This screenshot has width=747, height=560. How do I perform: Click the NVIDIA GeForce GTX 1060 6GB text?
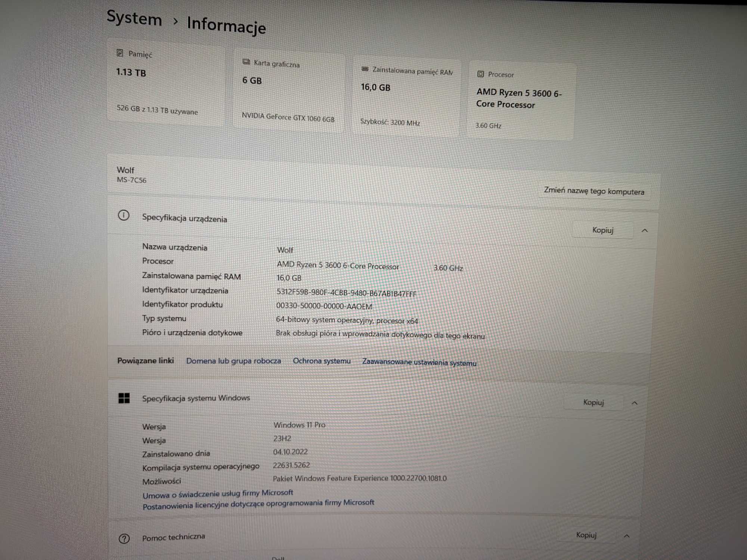[288, 117]
